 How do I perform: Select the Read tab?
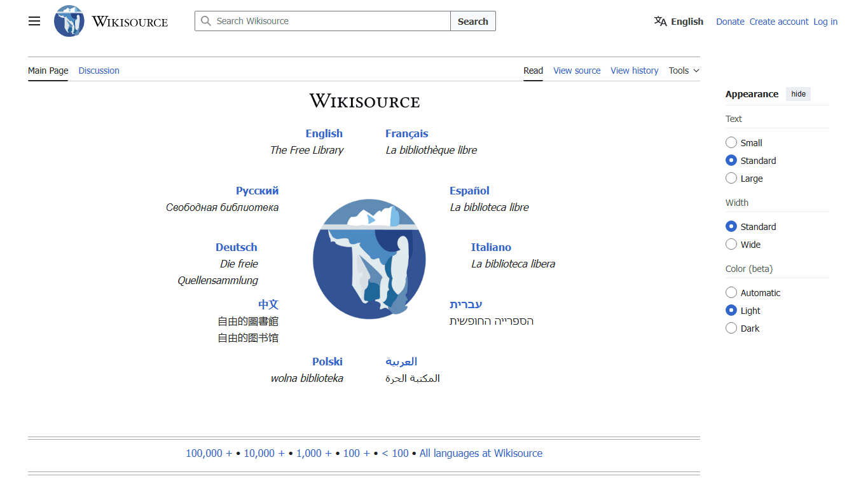[x=533, y=71]
